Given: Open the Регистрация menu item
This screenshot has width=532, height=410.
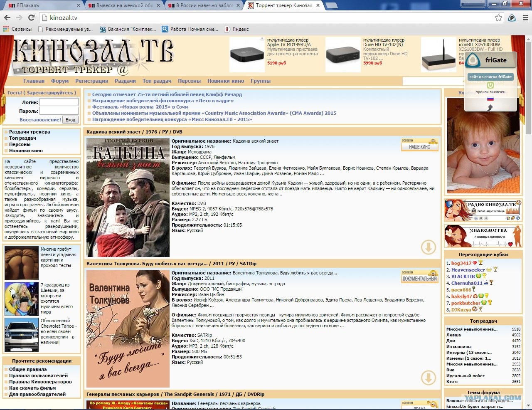Looking at the screenshot, I should click(x=91, y=81).
